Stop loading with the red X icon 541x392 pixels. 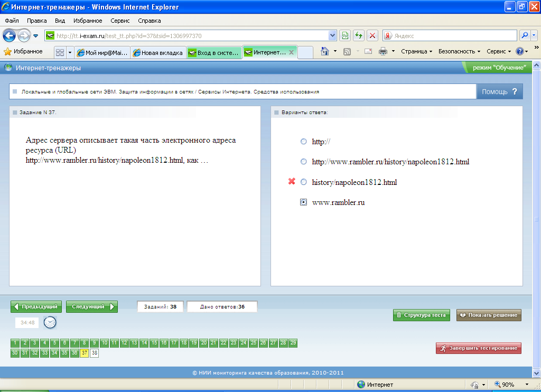click(372, 35)
